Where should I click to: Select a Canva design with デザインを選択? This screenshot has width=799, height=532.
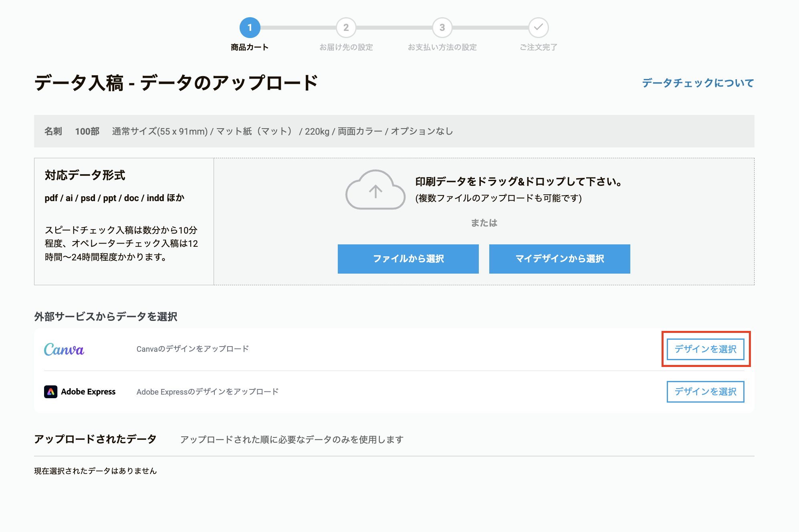click(705, 349)
